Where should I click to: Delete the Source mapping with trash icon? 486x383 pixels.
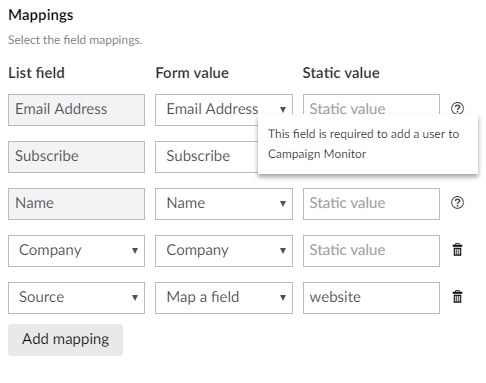(x=457, y=297)
